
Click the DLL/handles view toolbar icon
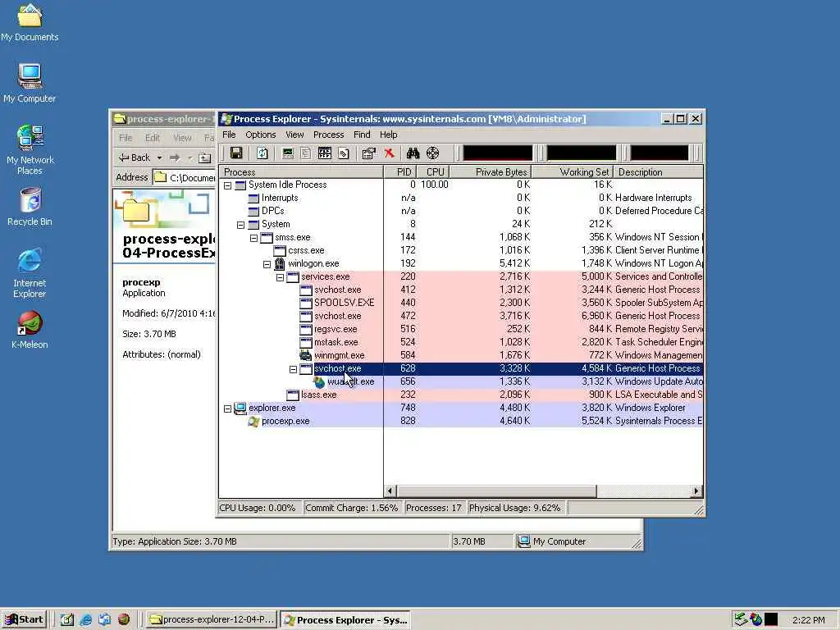344,153
